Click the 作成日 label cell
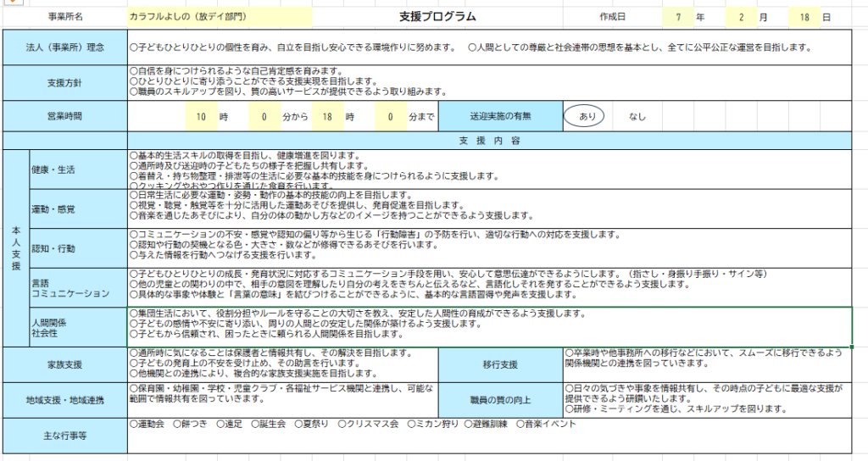The image size is (868, 461). pos(612,17)
